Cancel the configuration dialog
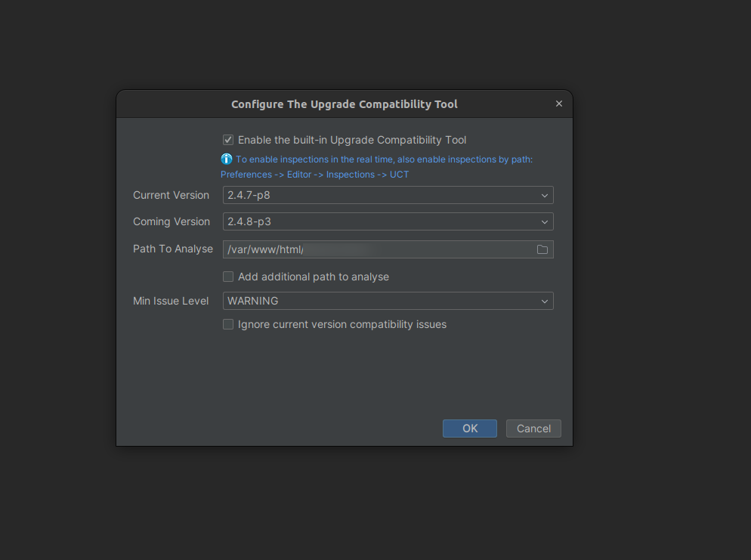 click(x=533, y=429)
